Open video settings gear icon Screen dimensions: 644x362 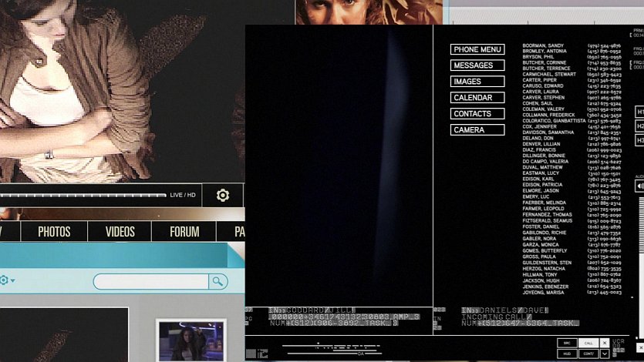click(223, 196)
